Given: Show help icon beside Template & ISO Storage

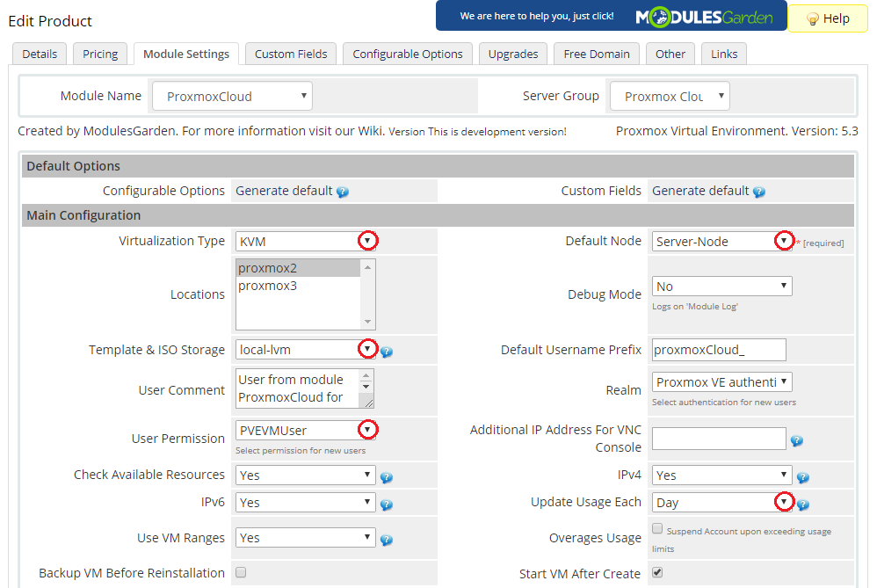Looking at the screenshot, I should (x=387, y=352).
